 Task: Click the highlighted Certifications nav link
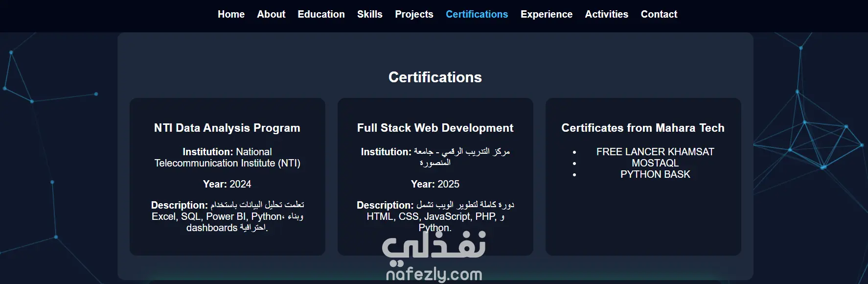[x=477, y=14]
